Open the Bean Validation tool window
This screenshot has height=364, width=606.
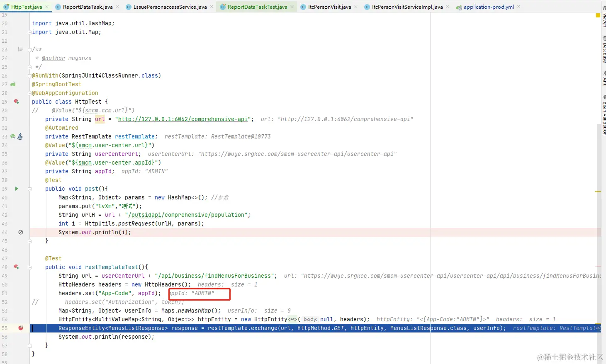tap(604, 115)
